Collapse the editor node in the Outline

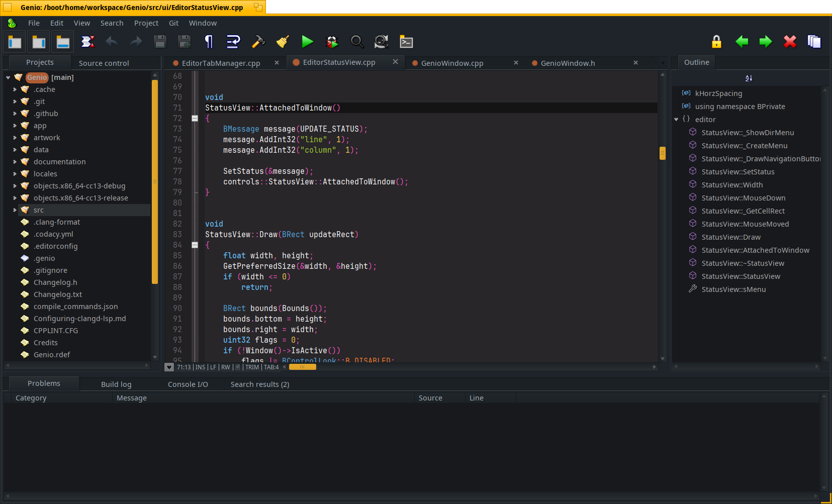pos(677,119)
